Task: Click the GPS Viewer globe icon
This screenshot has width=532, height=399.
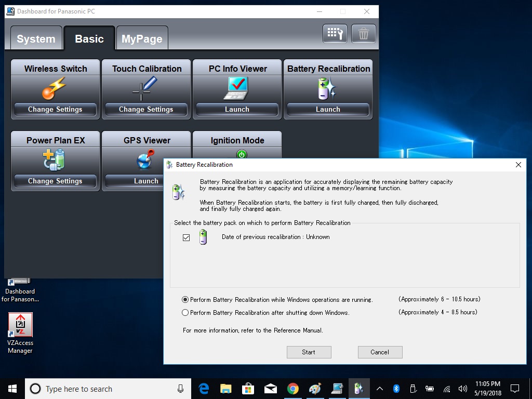Action: click(x=146, y=159)
